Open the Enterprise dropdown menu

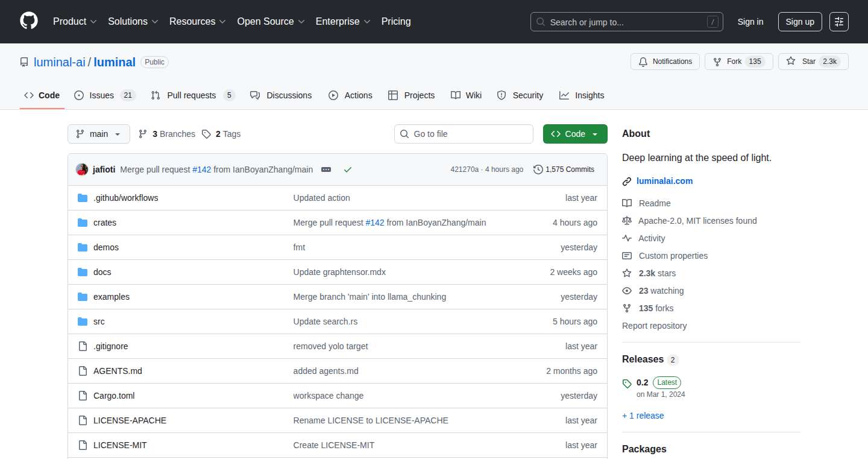tap(343, 21)
